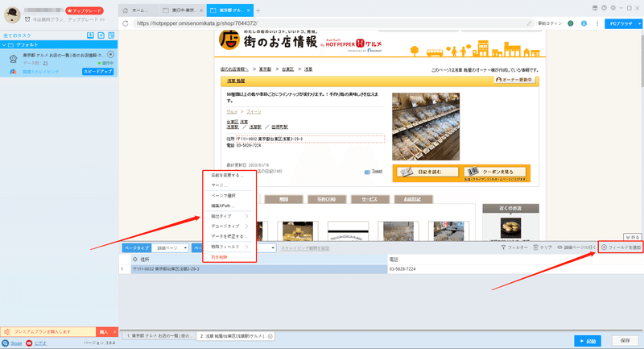The image size is (644, 349).
Task: Click the dark green round icon in toolbar
Action: point(571,23)
